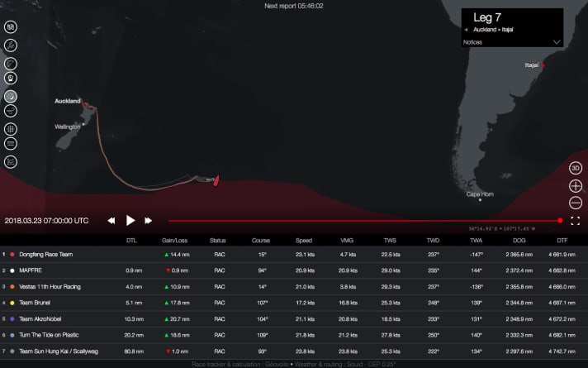Screen dimensions: 588x368
Task: Click AkzoNobel's purple color dot
Action: (12, 319)
